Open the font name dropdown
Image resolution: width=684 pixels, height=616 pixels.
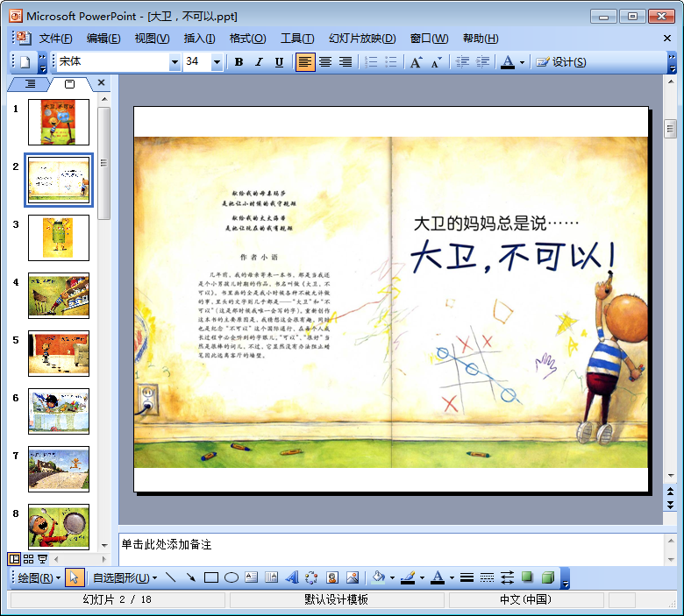[175, 62]
